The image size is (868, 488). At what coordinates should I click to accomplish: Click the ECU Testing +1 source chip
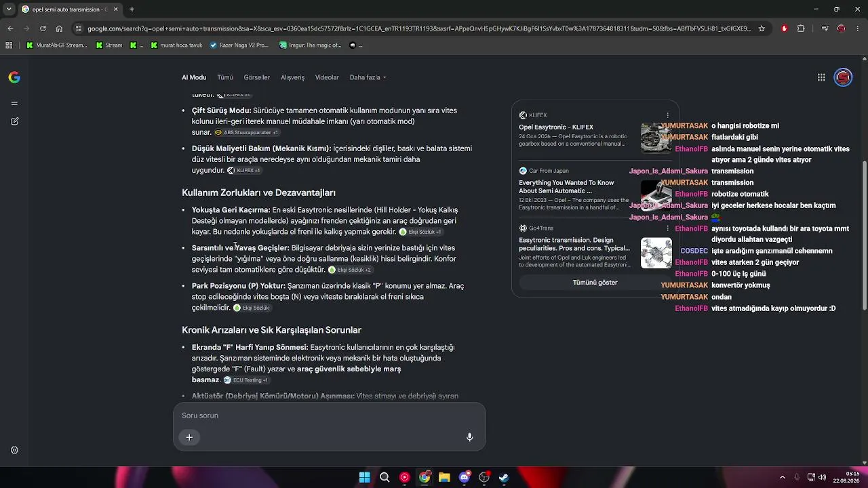(245, 380)
